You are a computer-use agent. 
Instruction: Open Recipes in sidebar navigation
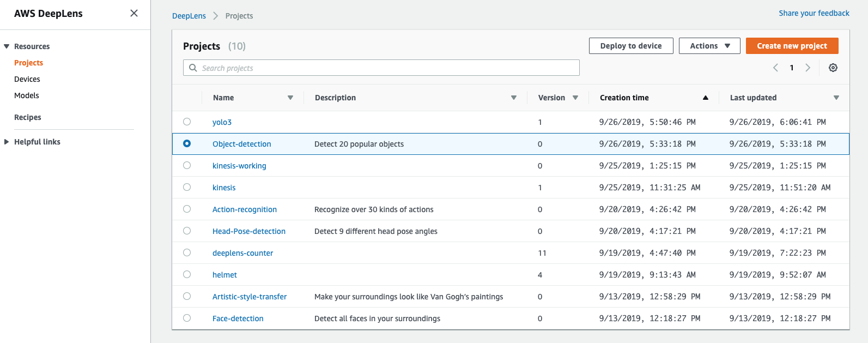pyautogui.click(x=28, y=117)
